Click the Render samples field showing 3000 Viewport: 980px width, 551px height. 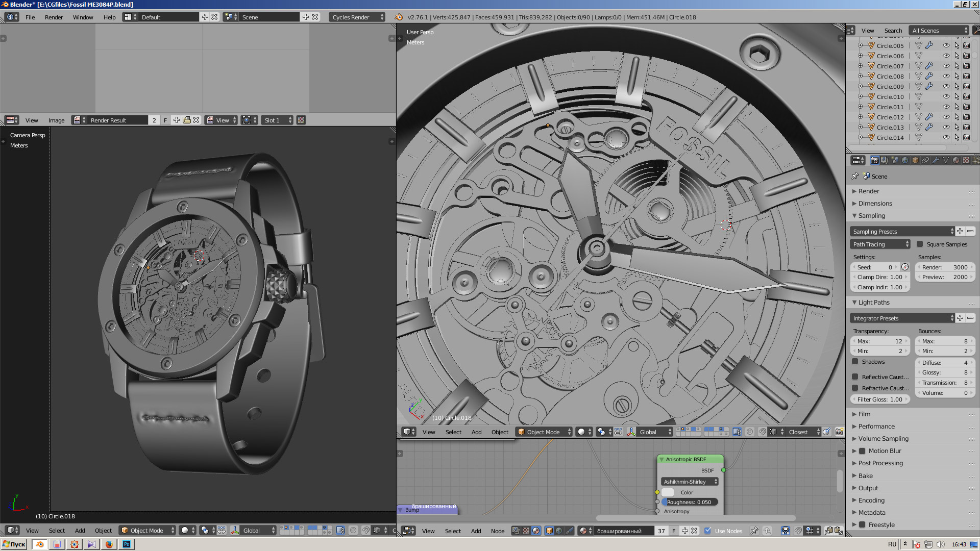tap(944, 267)
